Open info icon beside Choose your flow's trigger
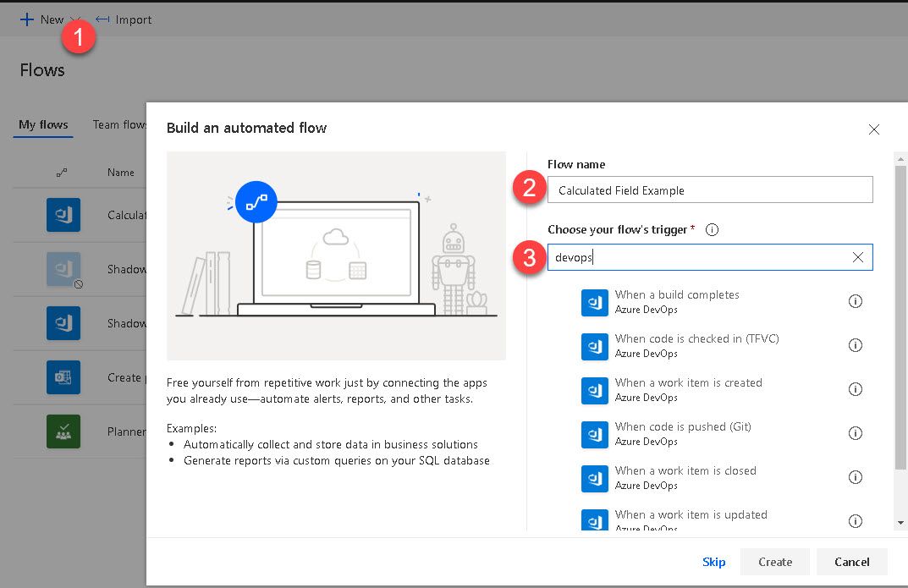This screenshot has width=908, height=588. 712,230
